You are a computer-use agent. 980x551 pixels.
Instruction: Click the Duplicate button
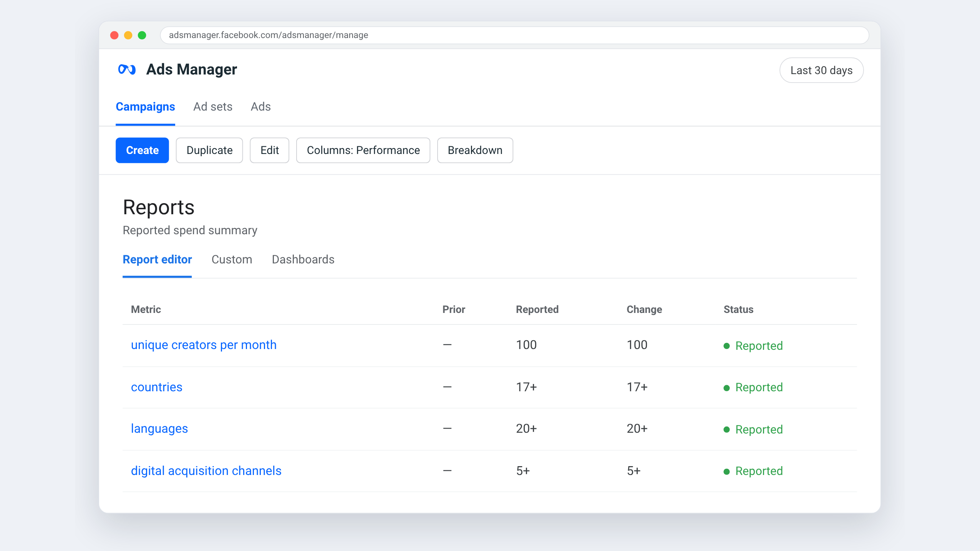coord(209,150)
